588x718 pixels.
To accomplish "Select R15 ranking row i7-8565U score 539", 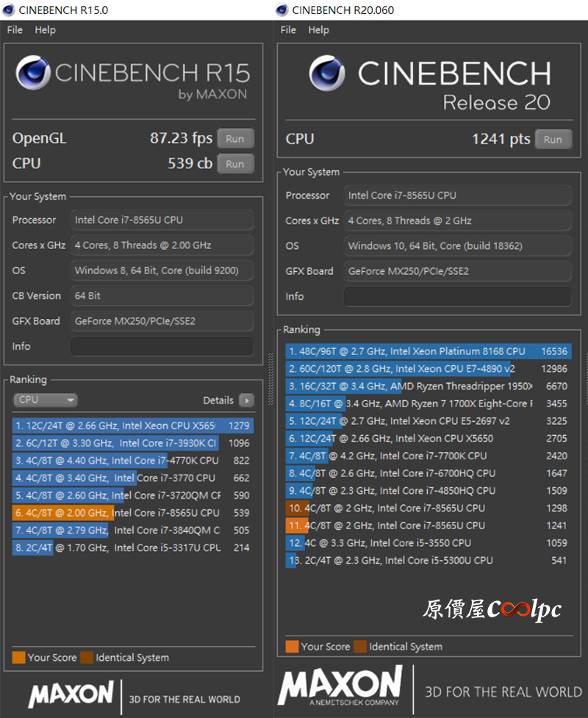I will (x=133, y=512).
